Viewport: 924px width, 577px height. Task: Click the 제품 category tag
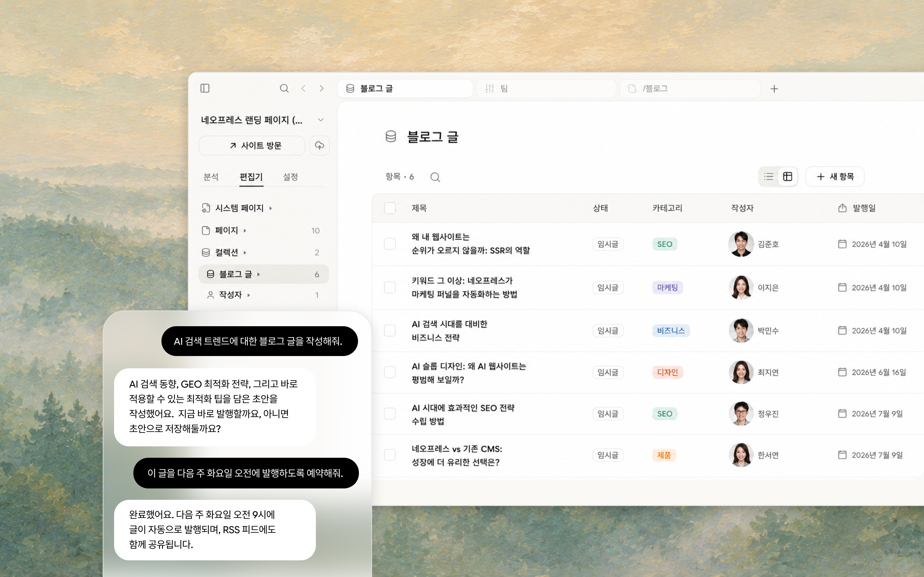pos(664,455)
